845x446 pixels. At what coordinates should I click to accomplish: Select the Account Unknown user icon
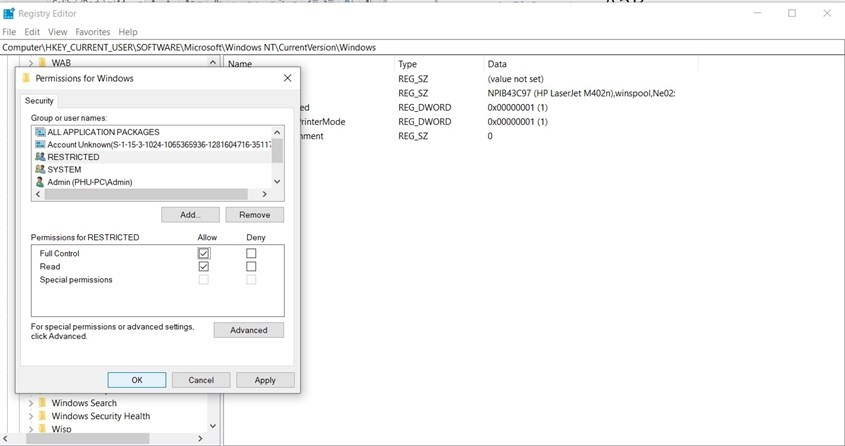pyautogui.click(x=40, y=145)
